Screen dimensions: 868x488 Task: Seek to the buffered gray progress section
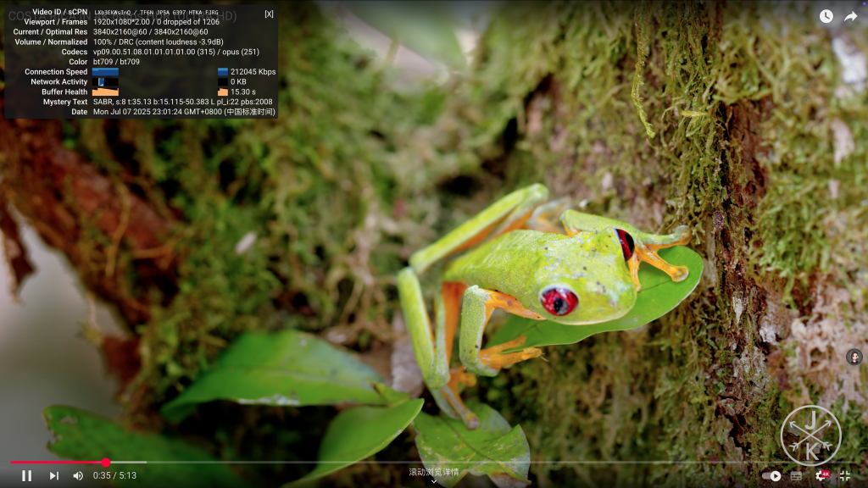click(127, 463)
